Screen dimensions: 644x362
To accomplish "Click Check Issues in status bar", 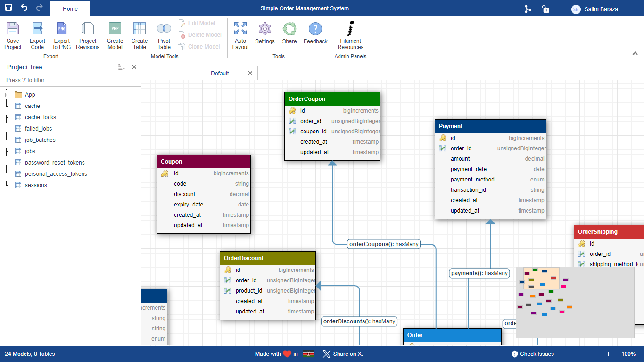I will pyautogui.click(x=533, y=354).
